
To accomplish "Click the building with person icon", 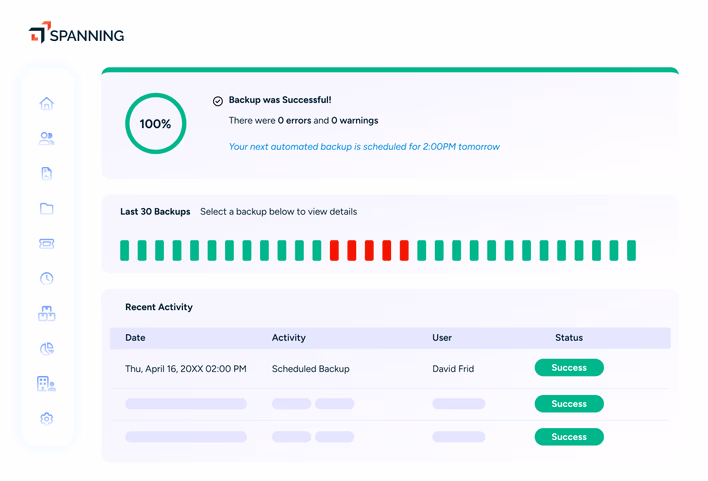I will pyautogui.click(x=47, y=383).
